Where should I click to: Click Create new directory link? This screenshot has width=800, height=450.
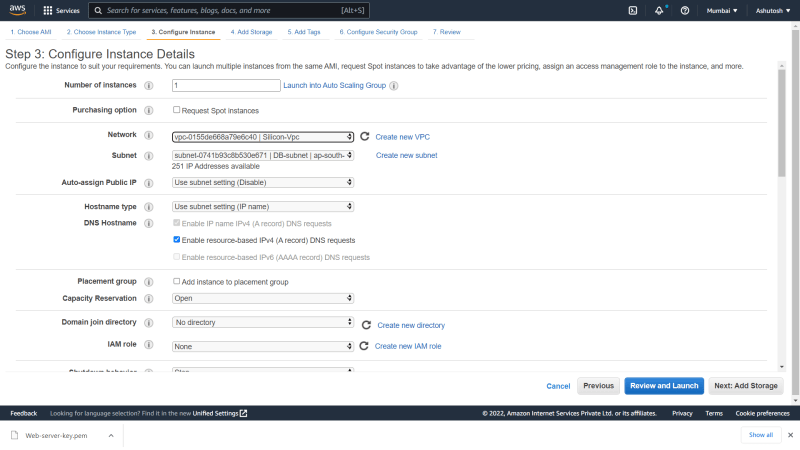pos(411,325)
